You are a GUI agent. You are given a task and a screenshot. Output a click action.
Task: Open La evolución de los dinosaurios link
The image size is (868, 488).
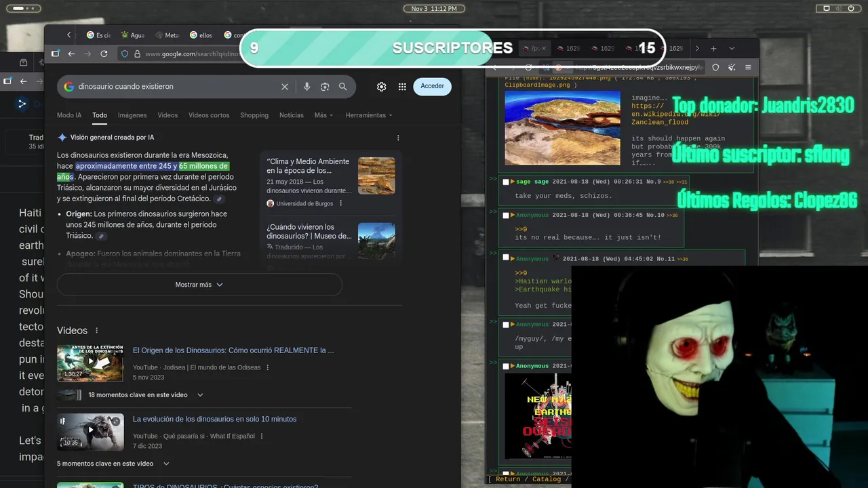coord(214,419)
